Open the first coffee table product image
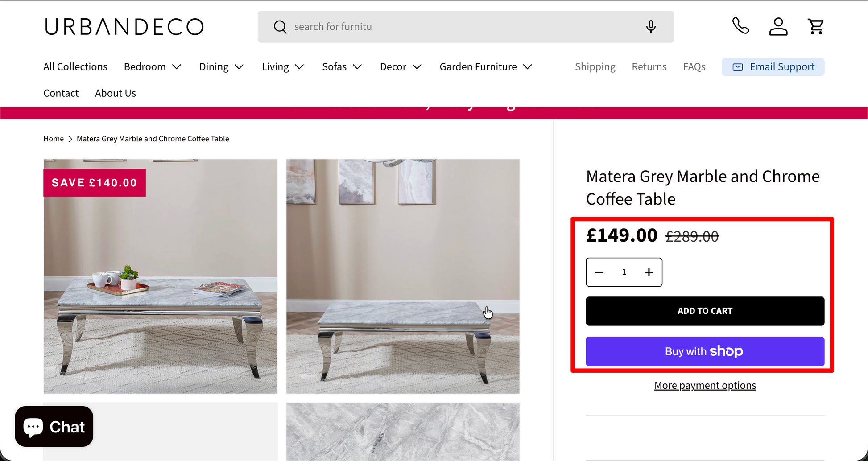Screen dimensions: 868x461 tap(161, 276)
